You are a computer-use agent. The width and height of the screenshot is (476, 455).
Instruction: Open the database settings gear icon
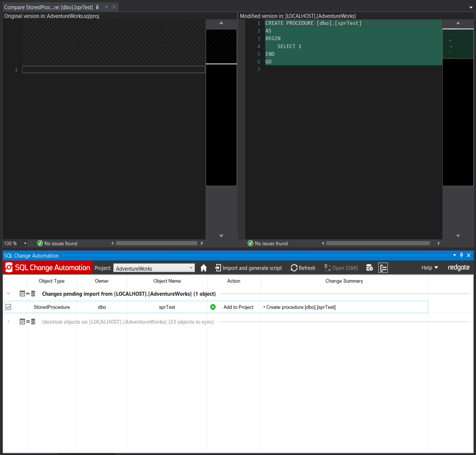click(369, 268)
